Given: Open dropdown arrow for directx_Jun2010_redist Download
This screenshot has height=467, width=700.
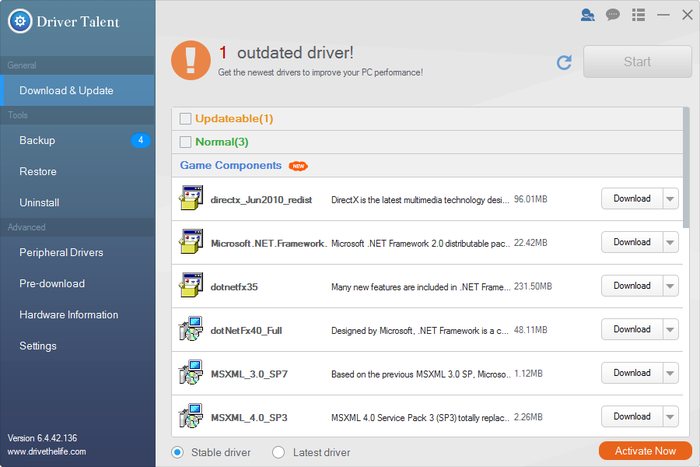Looking at the screenshot, I should click(670, 199).
